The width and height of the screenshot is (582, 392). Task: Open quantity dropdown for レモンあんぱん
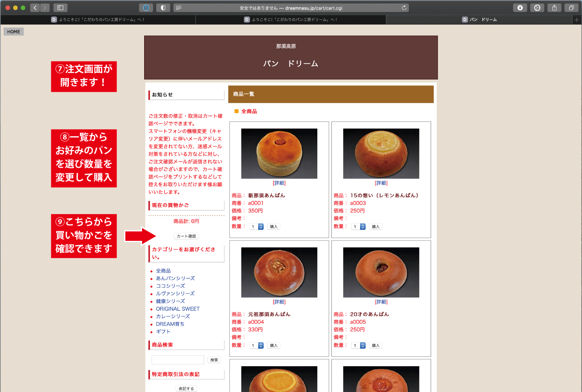(359, 227)
